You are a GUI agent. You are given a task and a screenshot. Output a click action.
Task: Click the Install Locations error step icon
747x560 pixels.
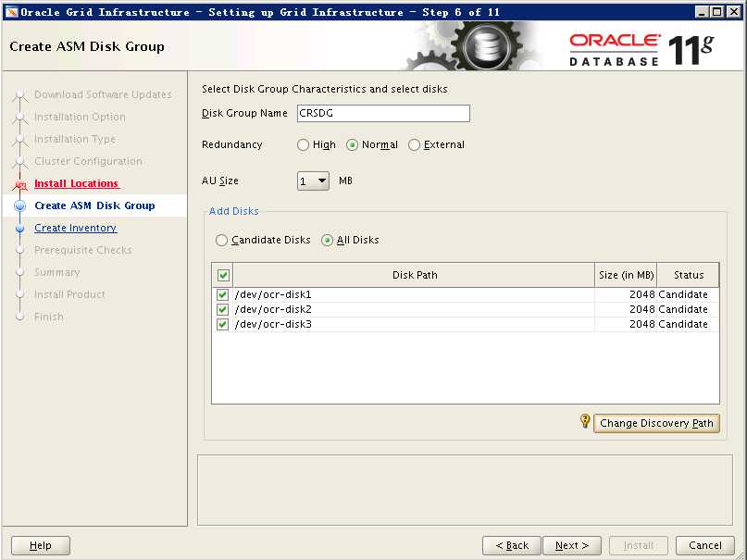click(20, 184)
